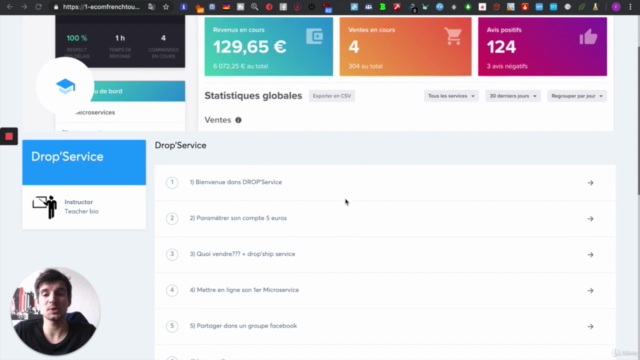Click the number 2 lesson circle
The width and height of the screenshot is (640, 360).
(x=172, y=218)
